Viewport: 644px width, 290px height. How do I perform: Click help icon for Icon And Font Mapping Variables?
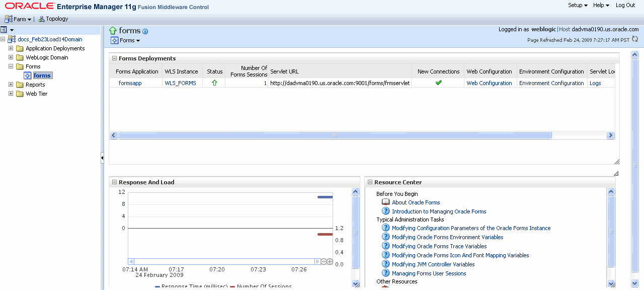coord(386,255)
